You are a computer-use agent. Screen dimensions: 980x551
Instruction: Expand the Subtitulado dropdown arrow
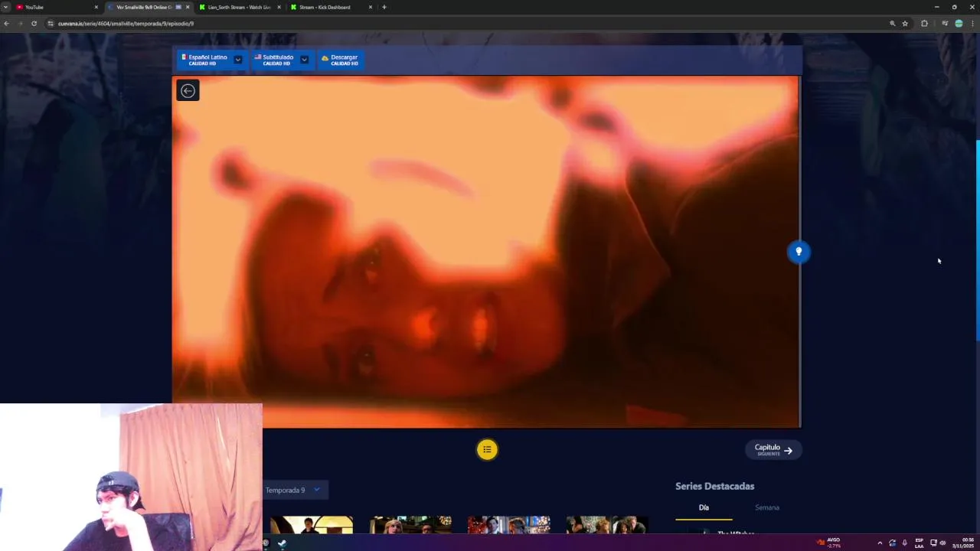pos(304,60)
